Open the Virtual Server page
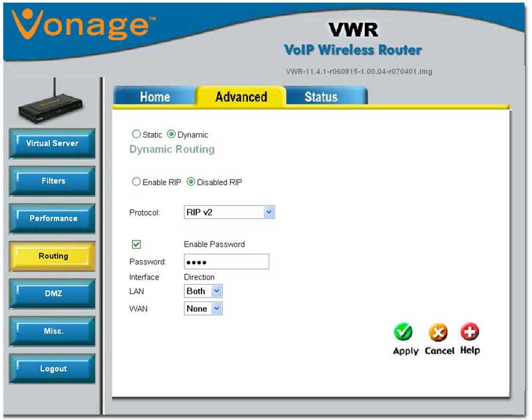This screenshot has height=420, width=532. pyautogui.click(x=52, y=143)
